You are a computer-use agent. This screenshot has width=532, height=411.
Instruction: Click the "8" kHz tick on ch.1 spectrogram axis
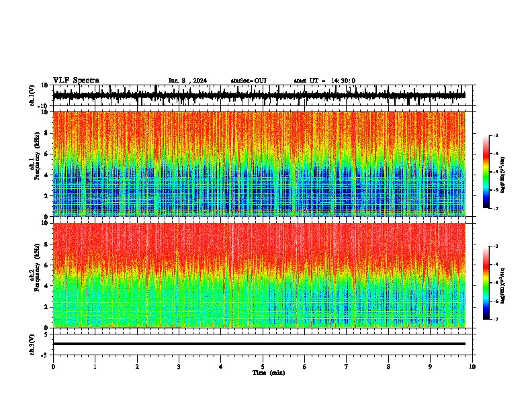[47, 133]
